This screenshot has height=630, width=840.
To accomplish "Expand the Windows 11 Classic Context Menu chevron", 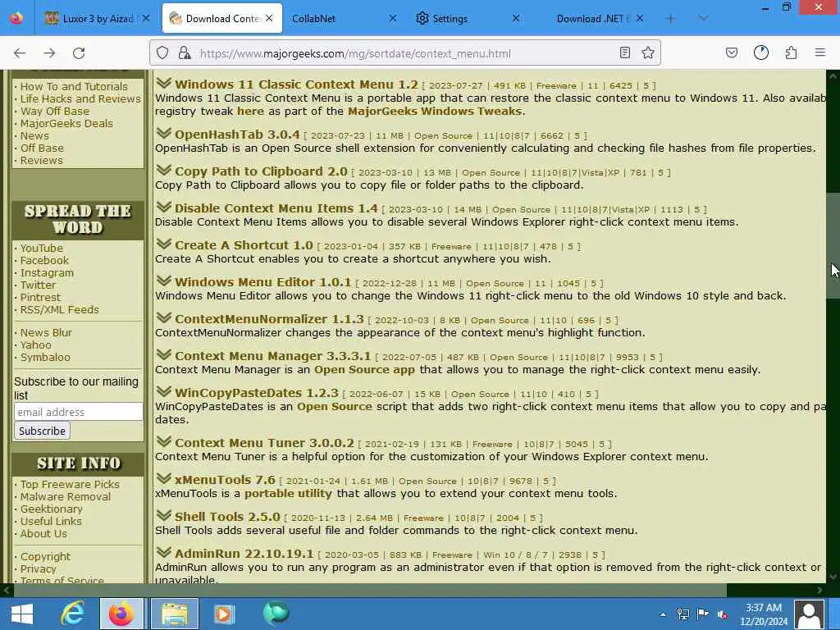I will 164,83.
